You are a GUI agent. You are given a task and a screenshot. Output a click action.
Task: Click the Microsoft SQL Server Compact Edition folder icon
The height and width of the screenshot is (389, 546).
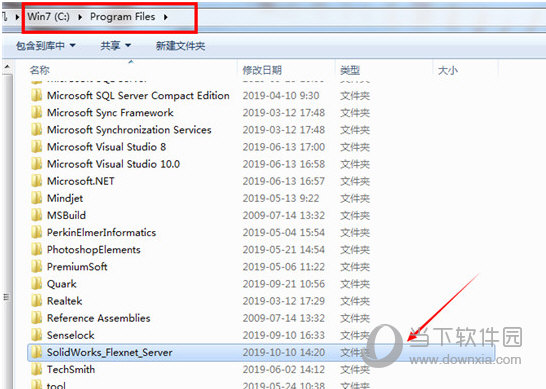click(37, 95)
